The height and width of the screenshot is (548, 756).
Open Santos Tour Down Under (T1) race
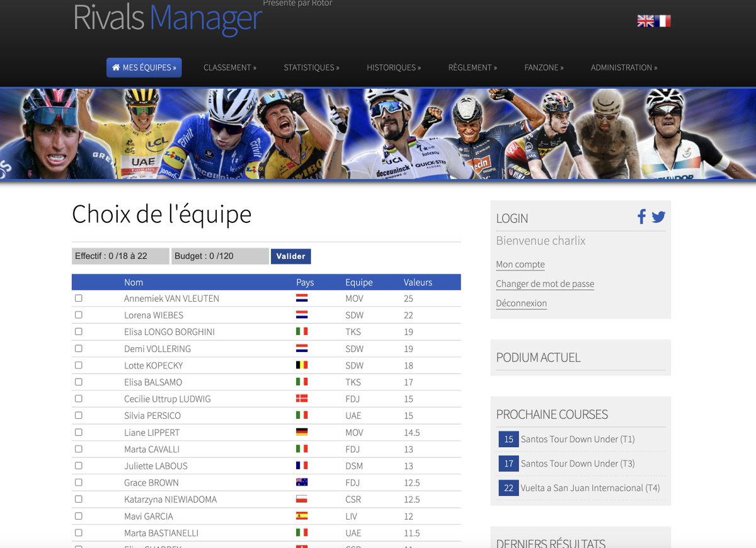click(578, 439)
